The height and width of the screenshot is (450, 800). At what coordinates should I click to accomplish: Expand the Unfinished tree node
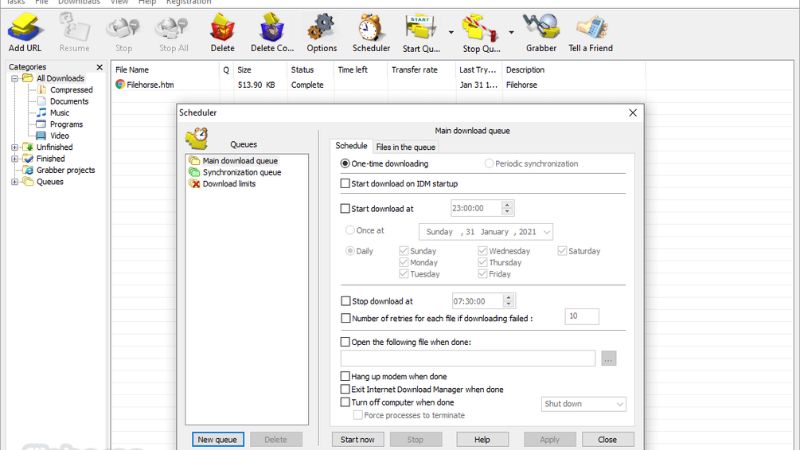(x=15, y=147)
